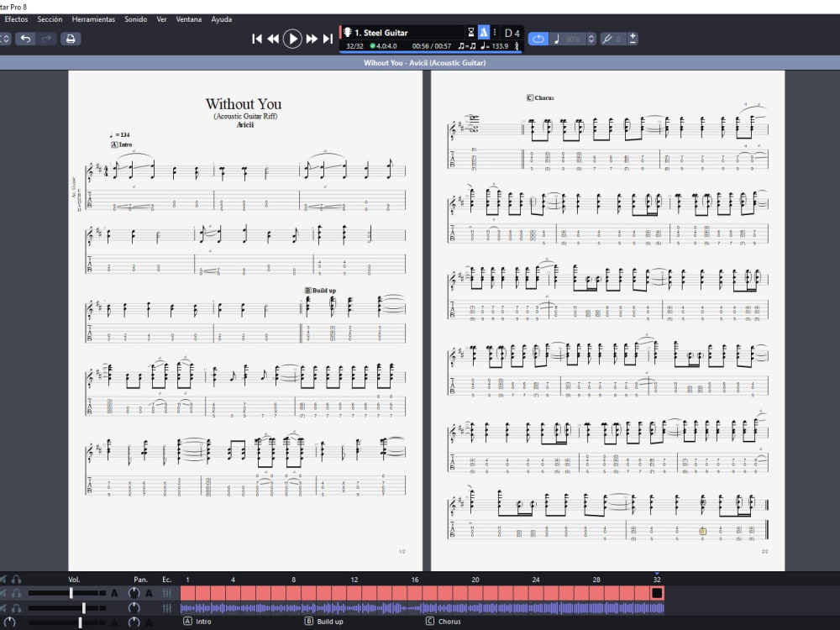
Task: Open the three-dot options beside the metronome
Action: click(x=495, y=33)
